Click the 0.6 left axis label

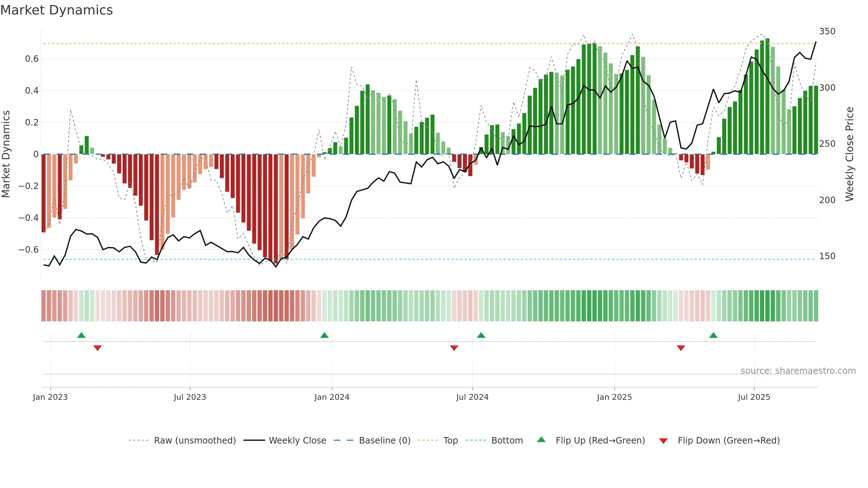click(32, 59)
